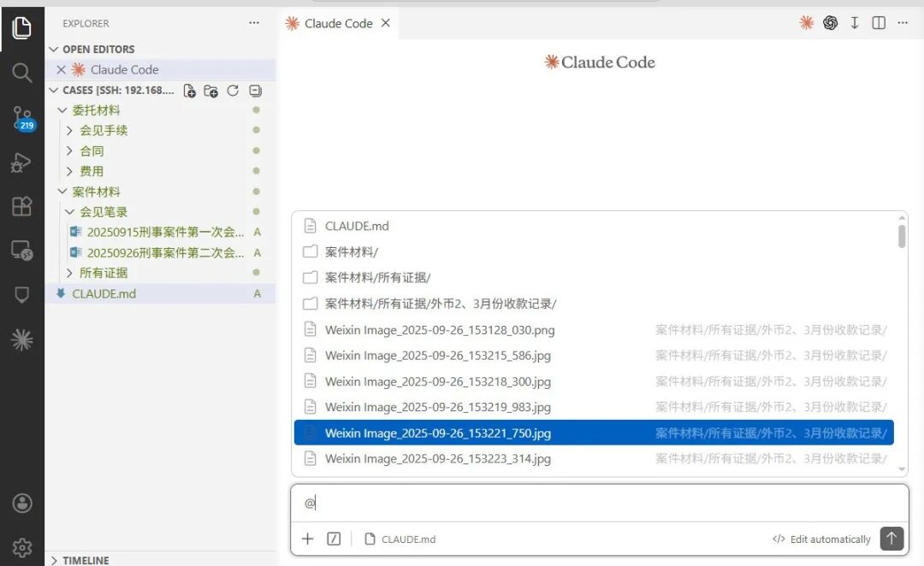Screen dimensions: 924x566
Task: Refresh the explorer file tree
Action: 233,91
